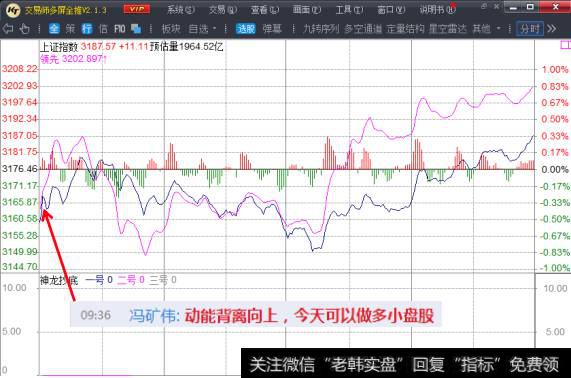Click the 领先 3202.897 indicator label

point(74,59)
